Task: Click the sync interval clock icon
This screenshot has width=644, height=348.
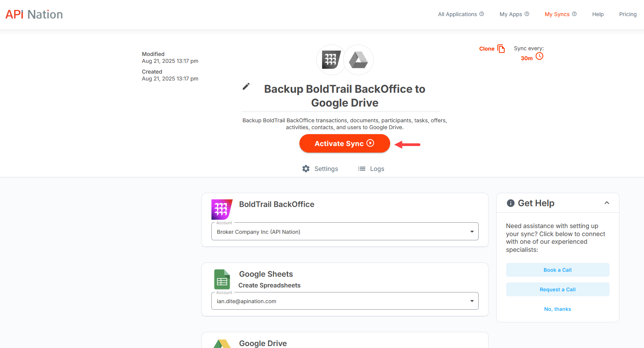Action: point(539,56)
